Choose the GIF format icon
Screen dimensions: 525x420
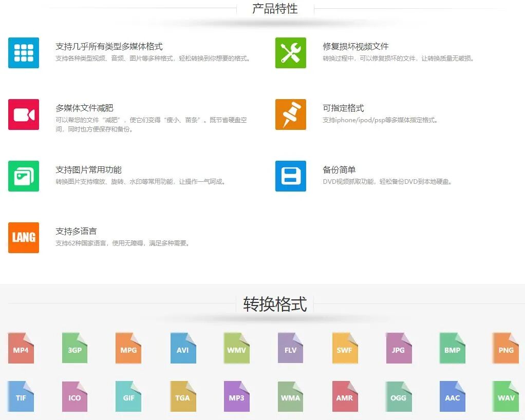tap(128, 396)
